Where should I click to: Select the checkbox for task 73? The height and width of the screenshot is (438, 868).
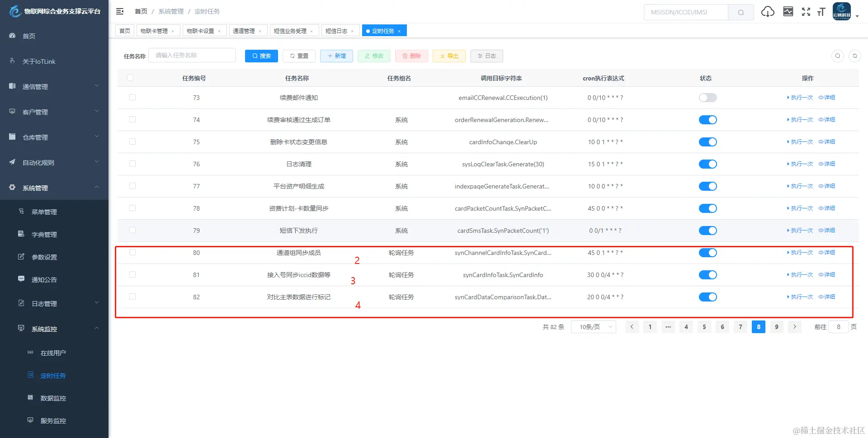[x=132, y=97]
